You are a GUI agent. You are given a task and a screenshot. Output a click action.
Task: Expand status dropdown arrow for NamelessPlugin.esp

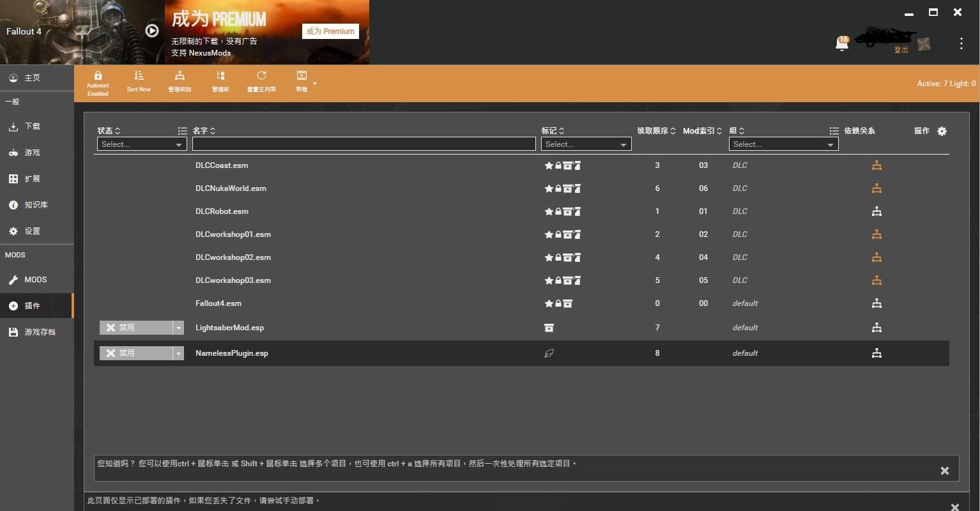point(178,353)
